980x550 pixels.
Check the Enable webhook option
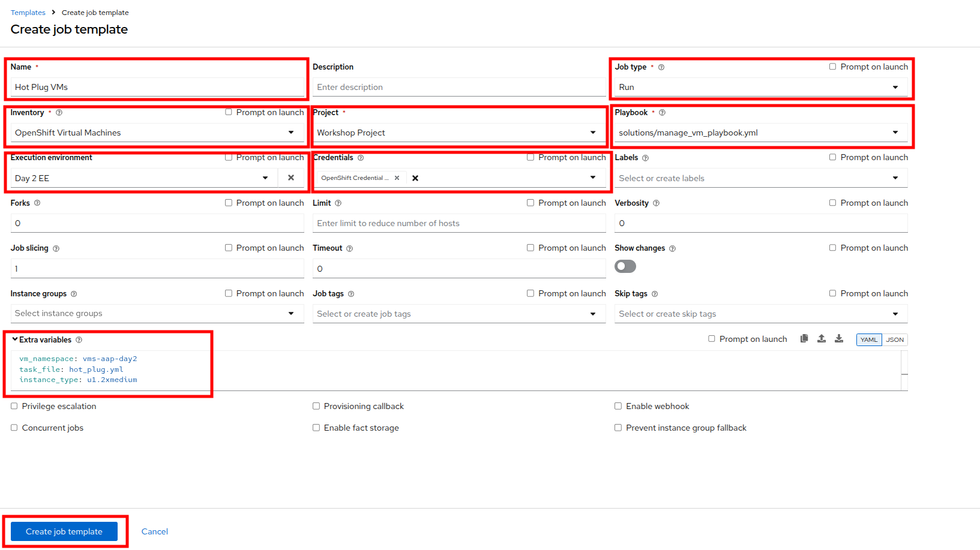(x=618, y=406)
